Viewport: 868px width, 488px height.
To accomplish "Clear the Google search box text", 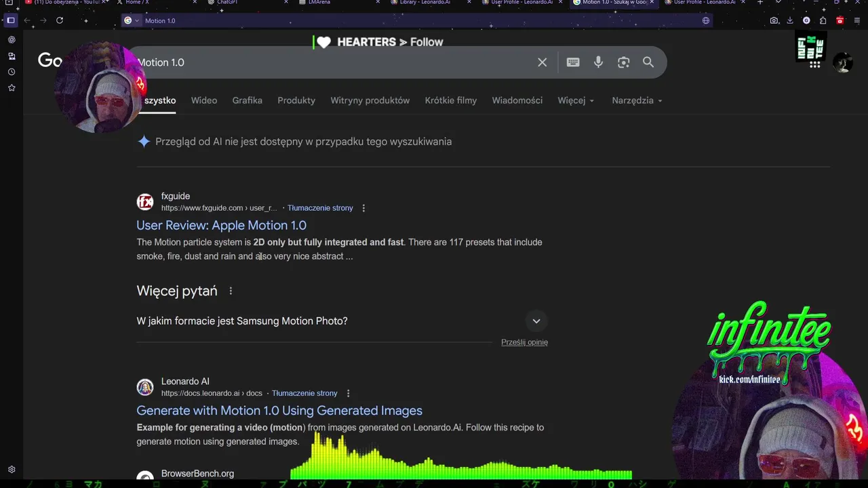I will [542, 62].
